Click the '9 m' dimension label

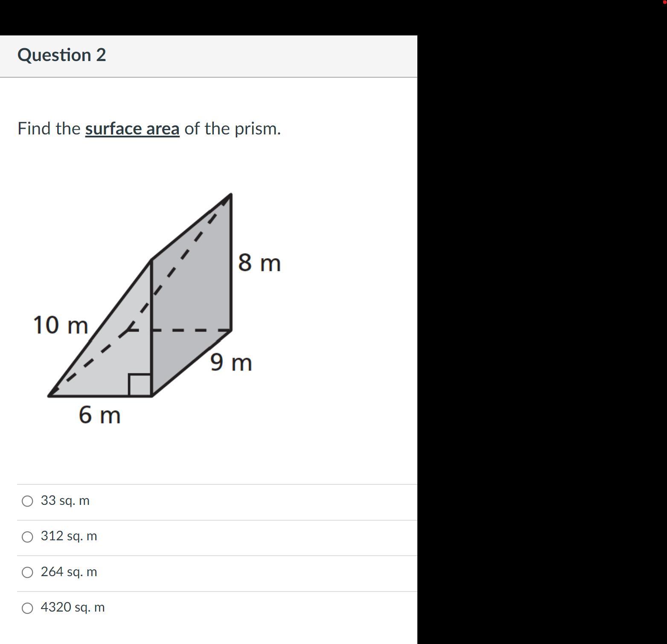tap(231, 362)
